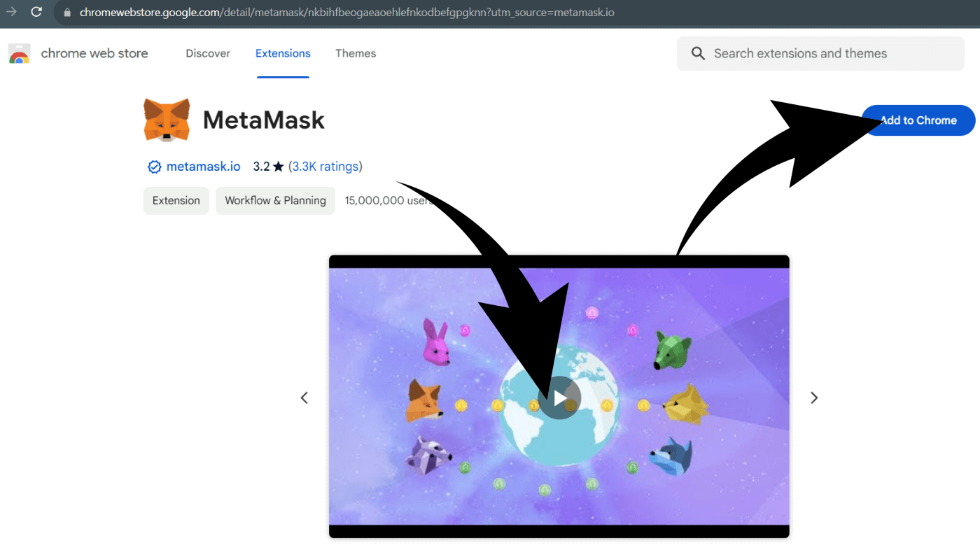980x548 pixels.
Task: Click the browser forward arrow icon
Action: 10,12
